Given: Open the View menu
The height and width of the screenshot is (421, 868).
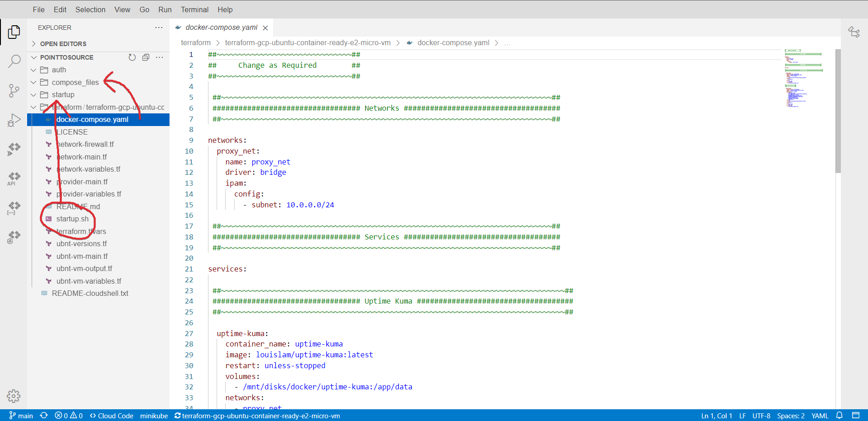Looking at the screenshot, I should point(122,9).
